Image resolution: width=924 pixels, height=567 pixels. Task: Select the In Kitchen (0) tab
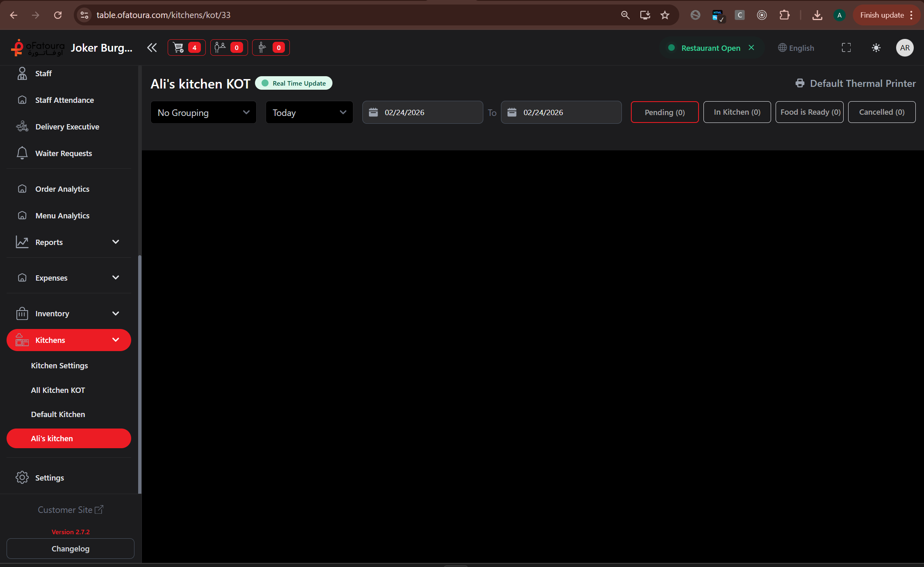[x=737, y=112]
